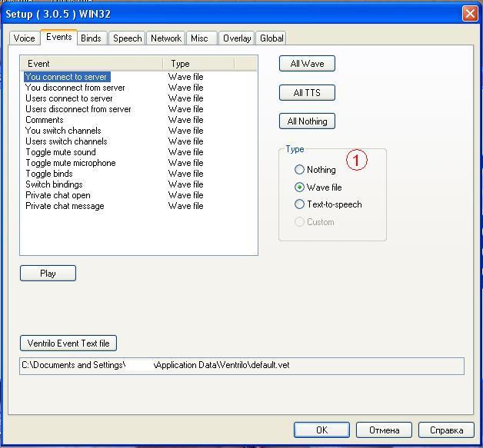Viewport: 483px width, 448px height.
Task: Play the selected event sound
Action: (48, 274)
